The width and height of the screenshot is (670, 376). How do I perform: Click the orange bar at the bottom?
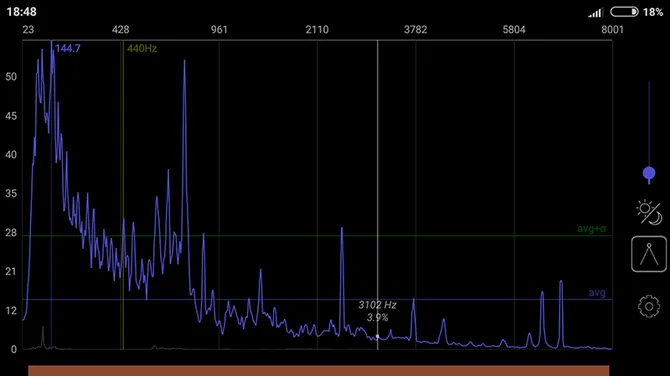[x=319, y=370]
